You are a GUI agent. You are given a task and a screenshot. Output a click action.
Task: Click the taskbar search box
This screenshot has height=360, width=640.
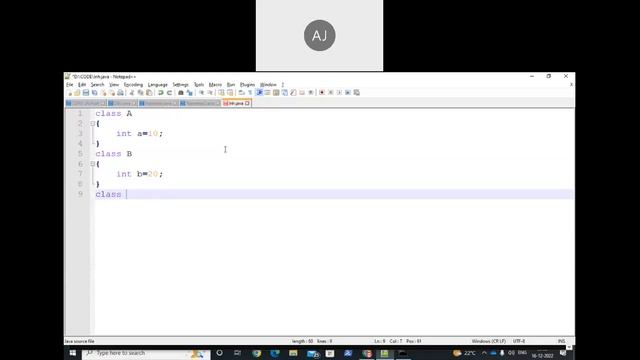point(146,353)
